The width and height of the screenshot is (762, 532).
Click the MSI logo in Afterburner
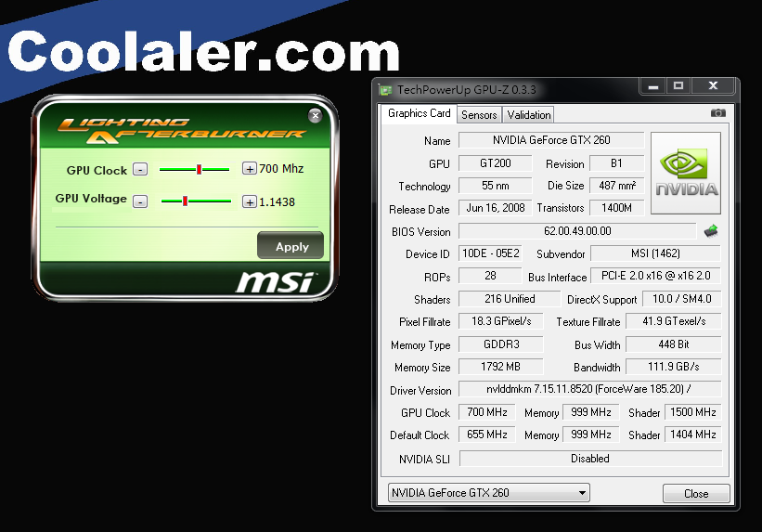pos(275,281)
